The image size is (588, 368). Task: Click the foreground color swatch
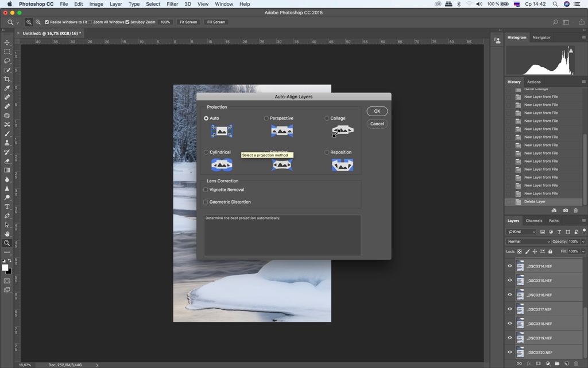click(x=5, y=268)
